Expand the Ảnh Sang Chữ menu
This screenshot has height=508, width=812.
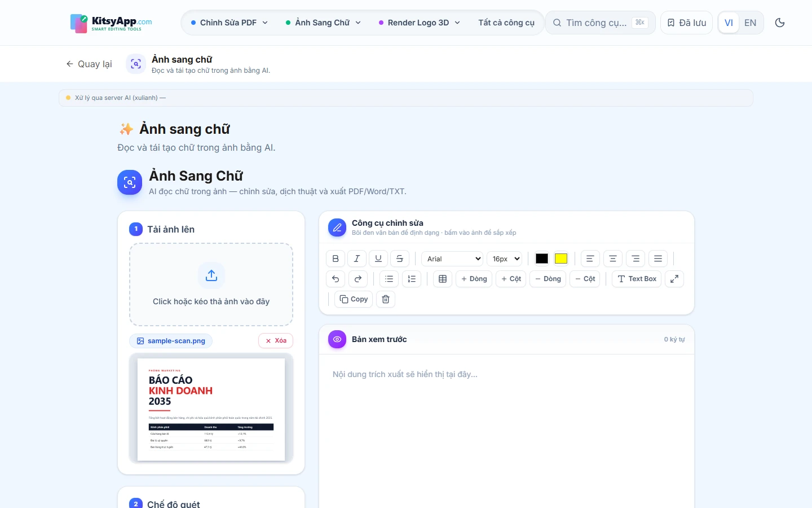(x=323, y=23)
